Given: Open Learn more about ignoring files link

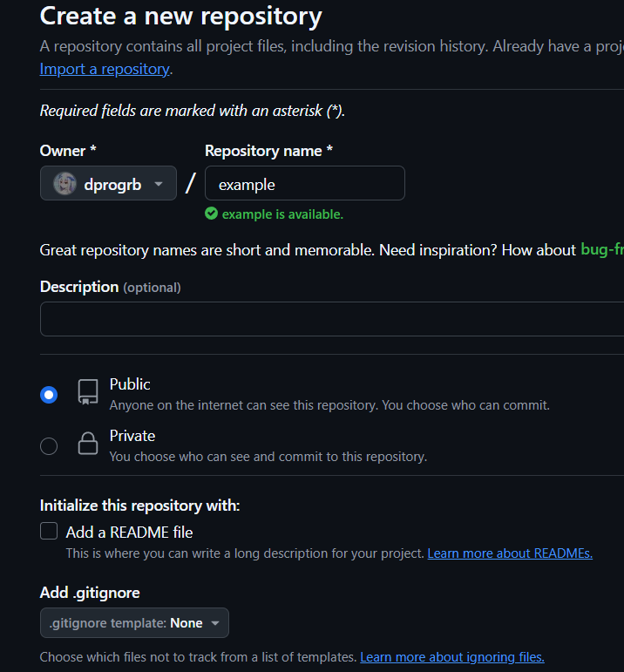Looking at the screenshot, I should pos(452,657).
